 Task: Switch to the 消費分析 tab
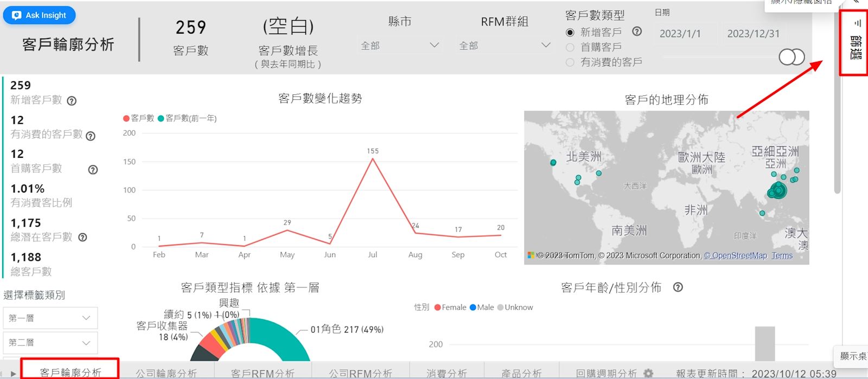pos(446,373)
